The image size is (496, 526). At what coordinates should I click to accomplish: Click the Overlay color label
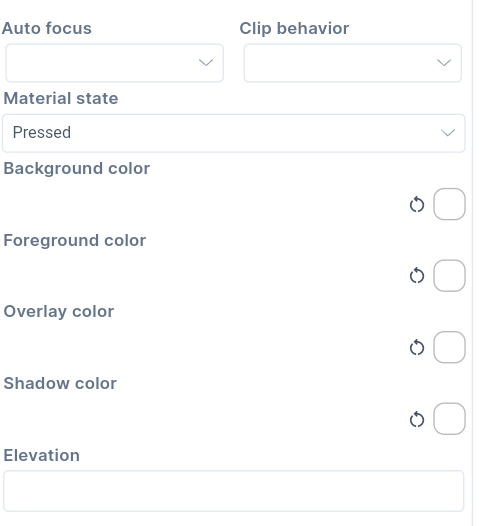59,312
